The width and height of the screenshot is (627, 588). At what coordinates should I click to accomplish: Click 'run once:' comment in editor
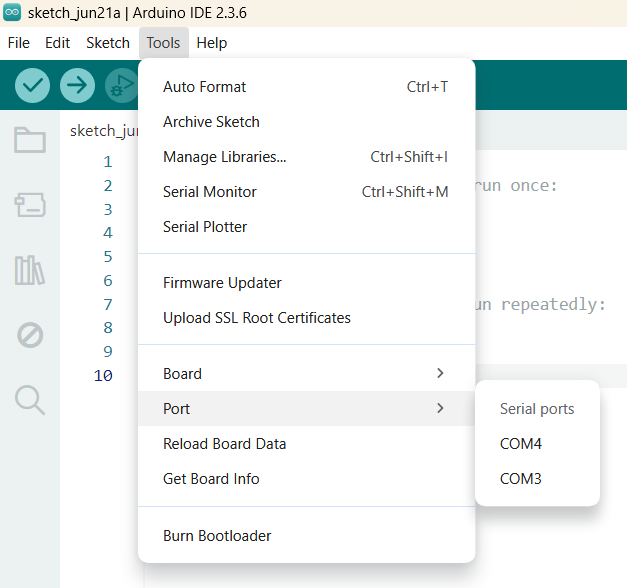click(516, 186)
